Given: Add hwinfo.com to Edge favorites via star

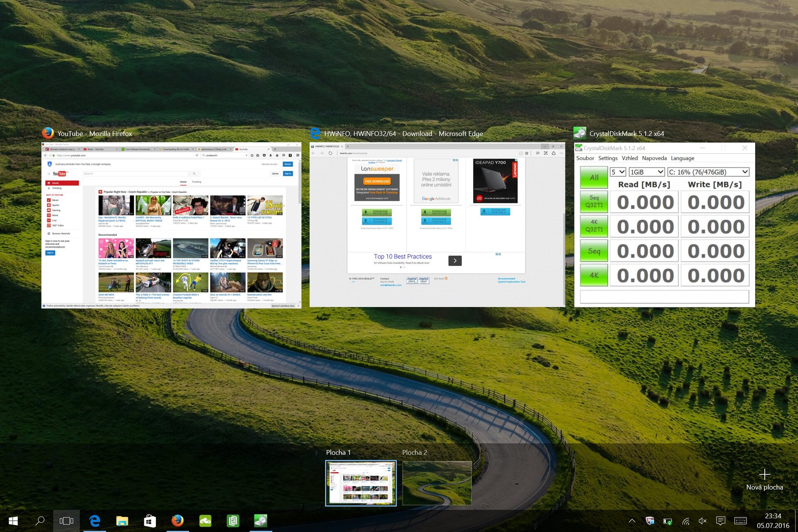Looking at the screenshot, I should pyautogui.click(x=527, y=153).
